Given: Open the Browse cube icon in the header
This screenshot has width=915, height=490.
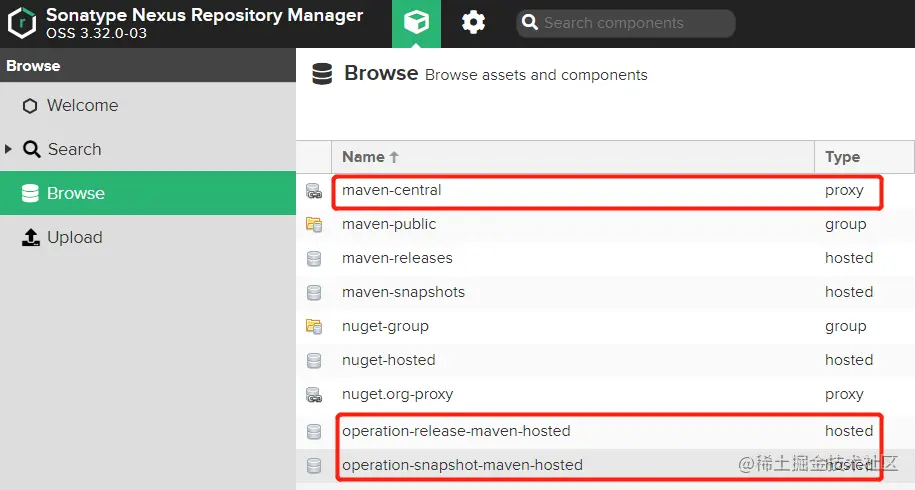Looking at the screenshot, I should coord(416,23).
